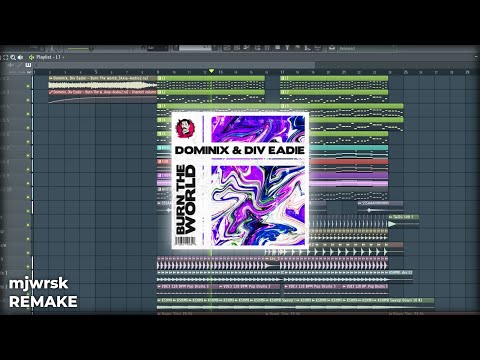This screenshot has height=360, width=480.
Task: Click the speaker playback tool icon
Action: [x=20, y=57]
